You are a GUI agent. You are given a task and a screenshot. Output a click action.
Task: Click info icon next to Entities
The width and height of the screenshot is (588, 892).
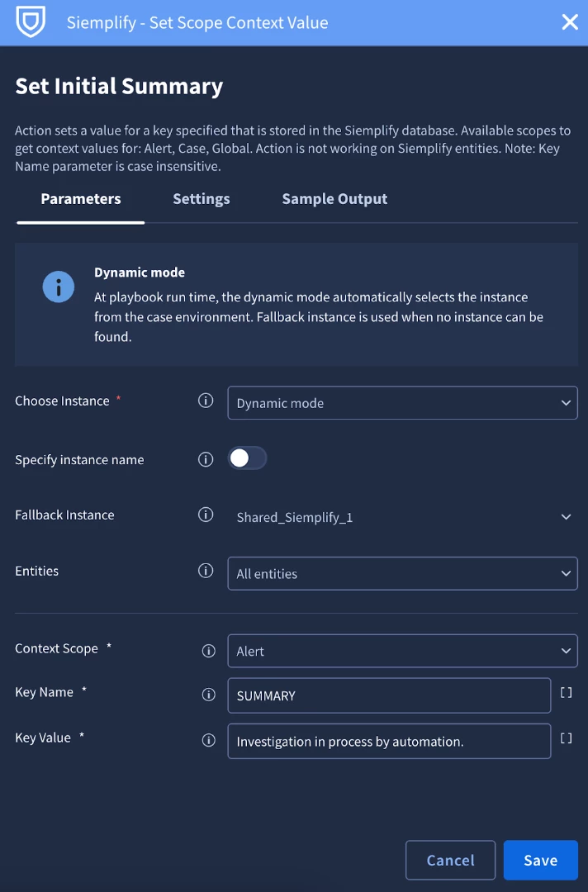point(206,571)
